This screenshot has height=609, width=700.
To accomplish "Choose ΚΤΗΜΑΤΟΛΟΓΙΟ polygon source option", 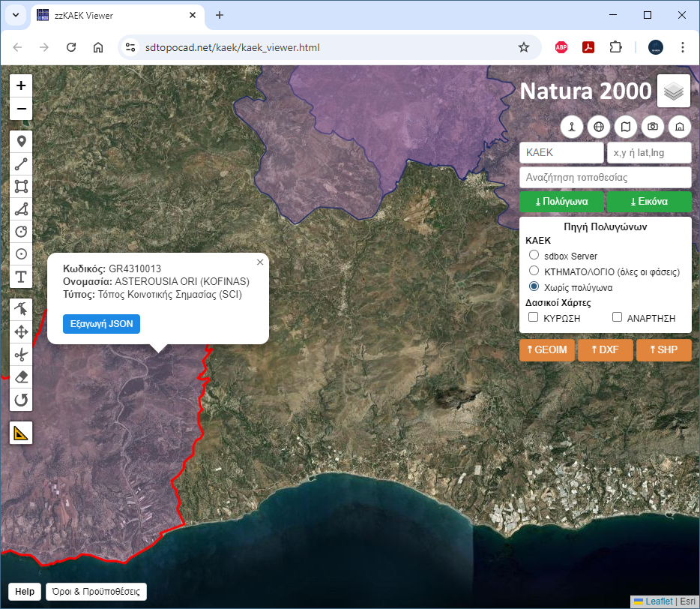I will (x=534, y=271).
